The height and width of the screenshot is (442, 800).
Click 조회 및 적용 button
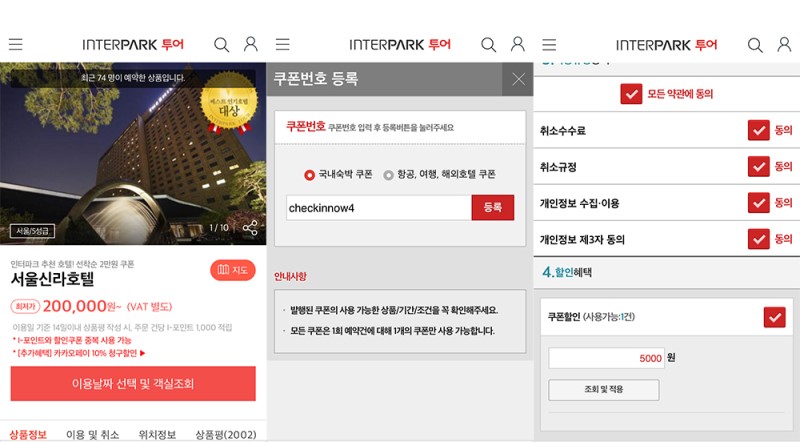[604, 389]
